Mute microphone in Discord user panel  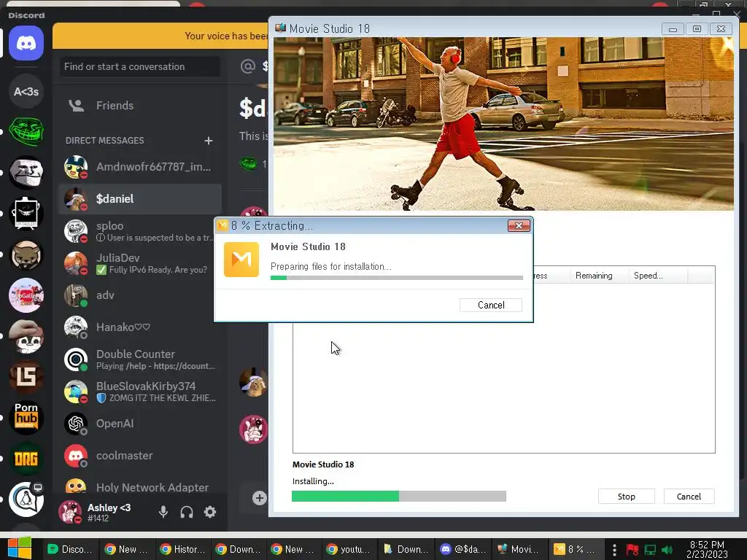pos(163,512)
